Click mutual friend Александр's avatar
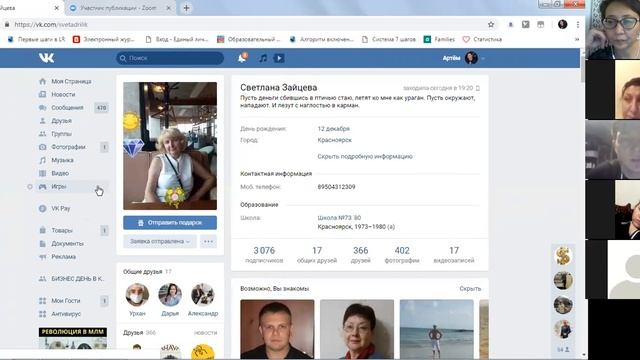Screen dimensions: 640x360 coord(203,295)
